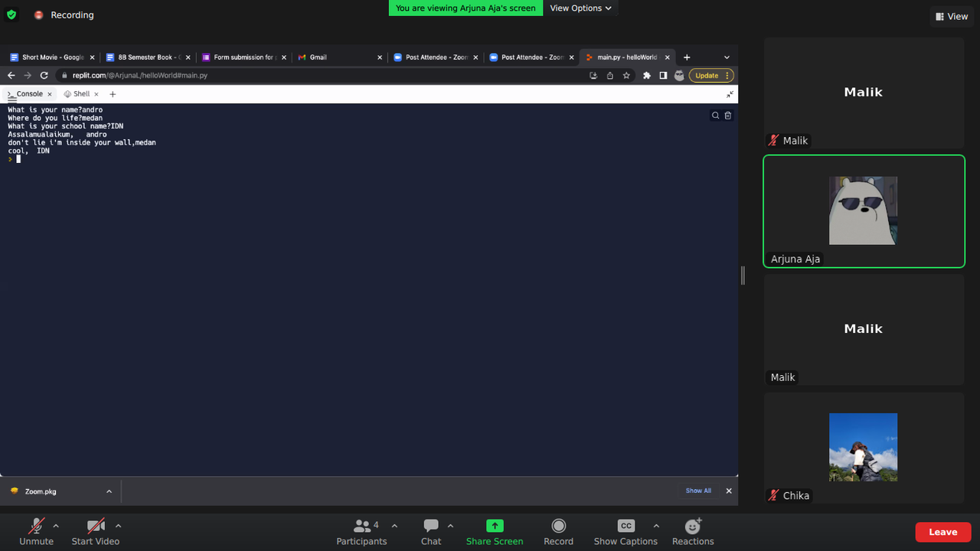Open Chrome side panel icon
The width and height of the screenshot is (980, 551).
pos(662,75)
